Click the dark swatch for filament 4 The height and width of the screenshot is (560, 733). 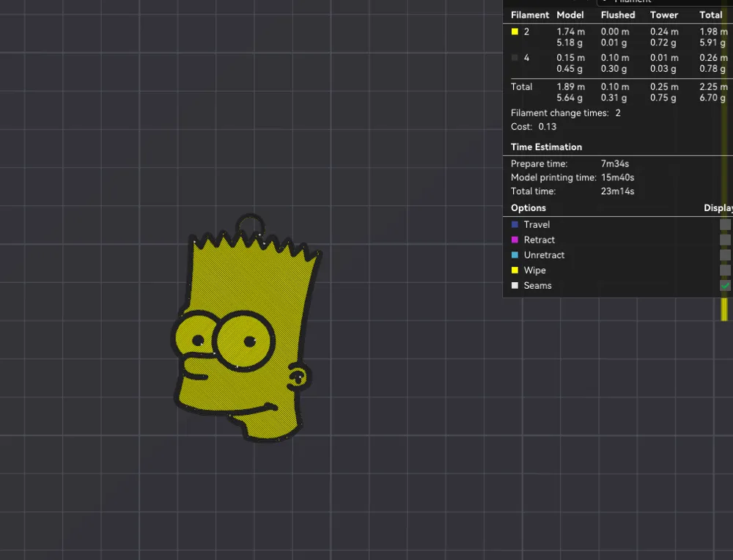click(x=515, y=58)
